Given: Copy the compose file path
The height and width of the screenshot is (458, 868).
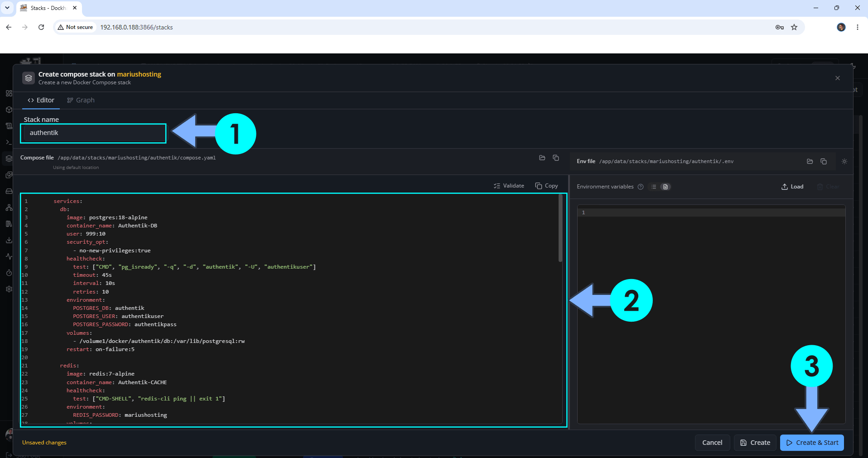Looking at the screenshot, I should 556,158.
